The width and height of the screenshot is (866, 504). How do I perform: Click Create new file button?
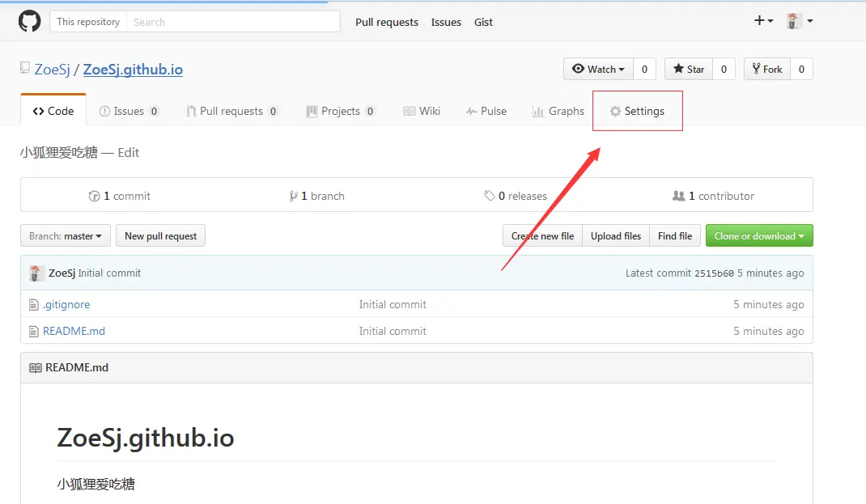pos(542,235)
